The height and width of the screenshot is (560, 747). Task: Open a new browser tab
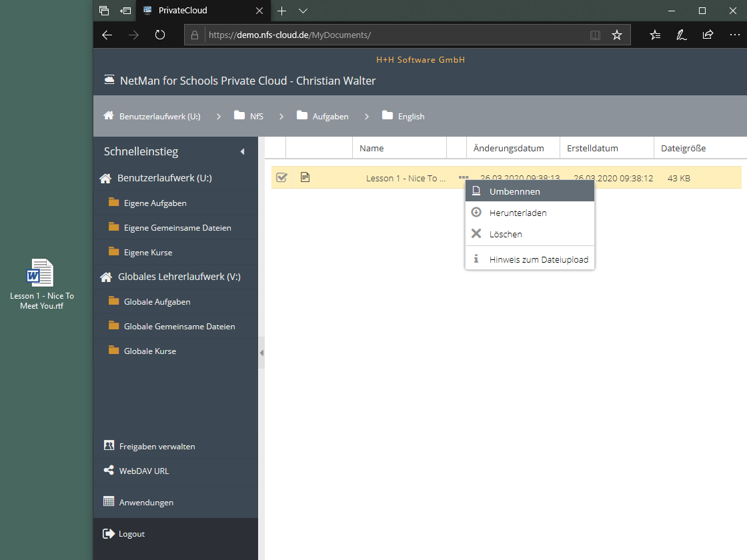(282, 11)
